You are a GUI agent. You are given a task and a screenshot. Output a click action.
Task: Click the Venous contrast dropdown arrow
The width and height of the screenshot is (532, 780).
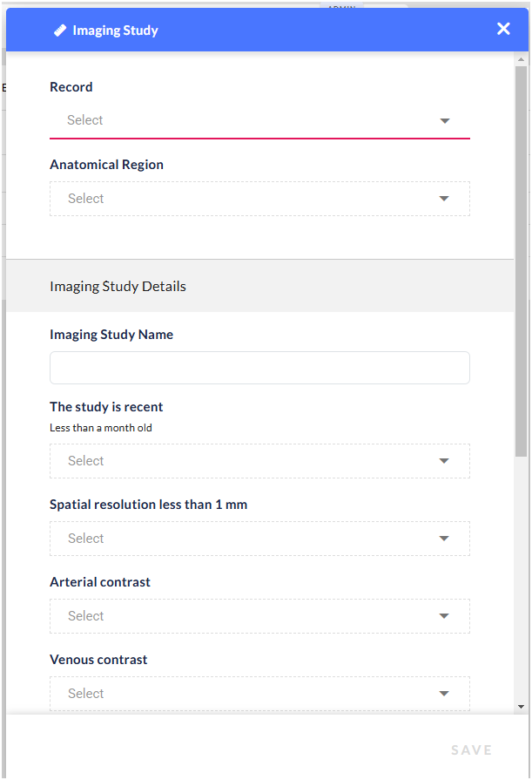444,694
